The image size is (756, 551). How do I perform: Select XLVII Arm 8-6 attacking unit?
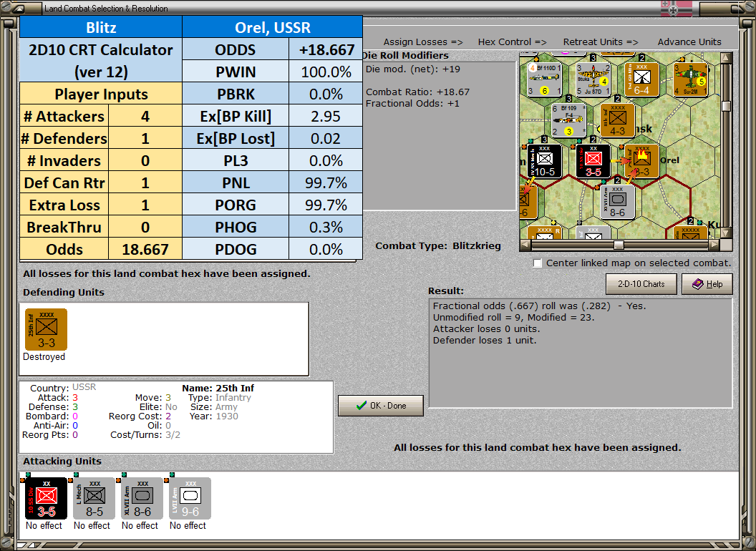point(142,499)
